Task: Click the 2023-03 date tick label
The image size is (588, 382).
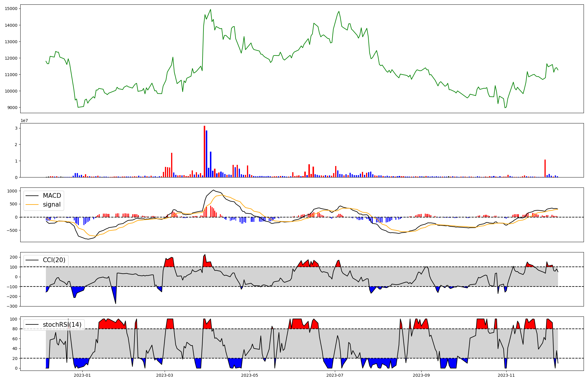Action: pos(165,375)
